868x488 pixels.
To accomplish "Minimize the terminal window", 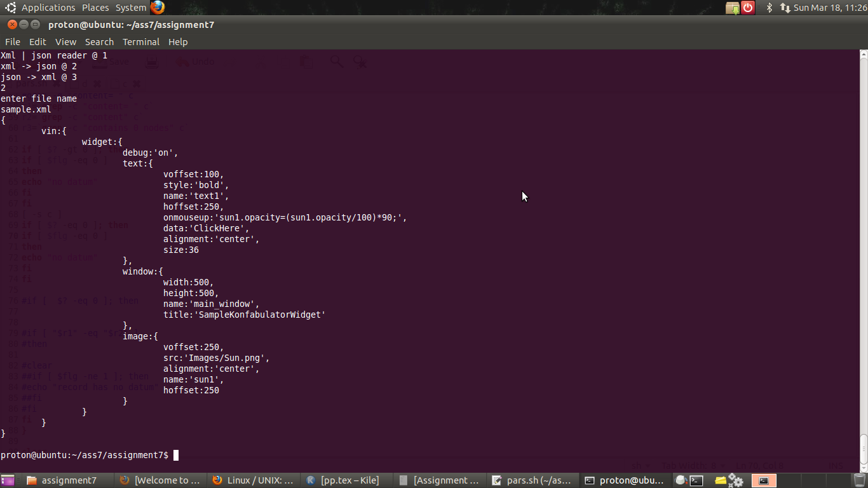I will pos(24,25).
